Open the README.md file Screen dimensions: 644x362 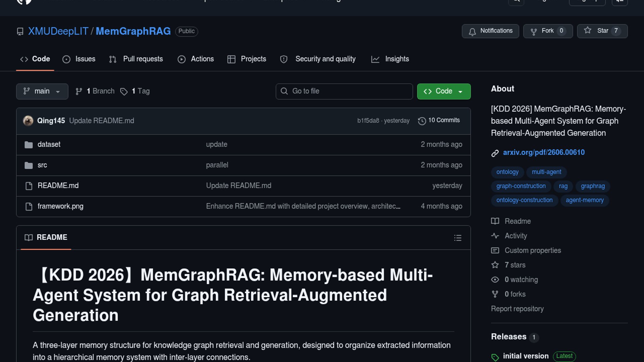[58, 186]
